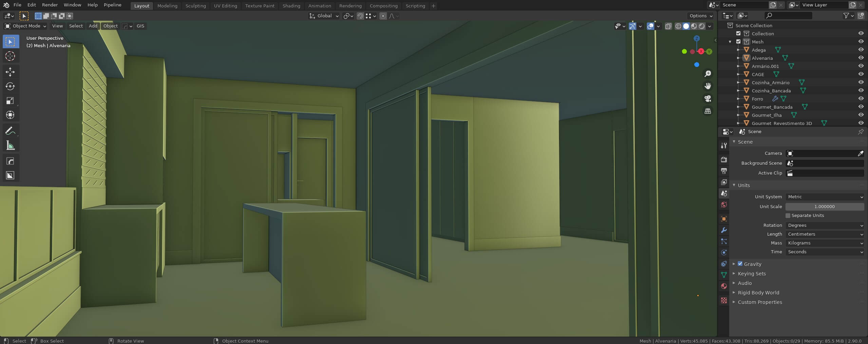Open the Mass units dropdown

(x=825, y=243)
